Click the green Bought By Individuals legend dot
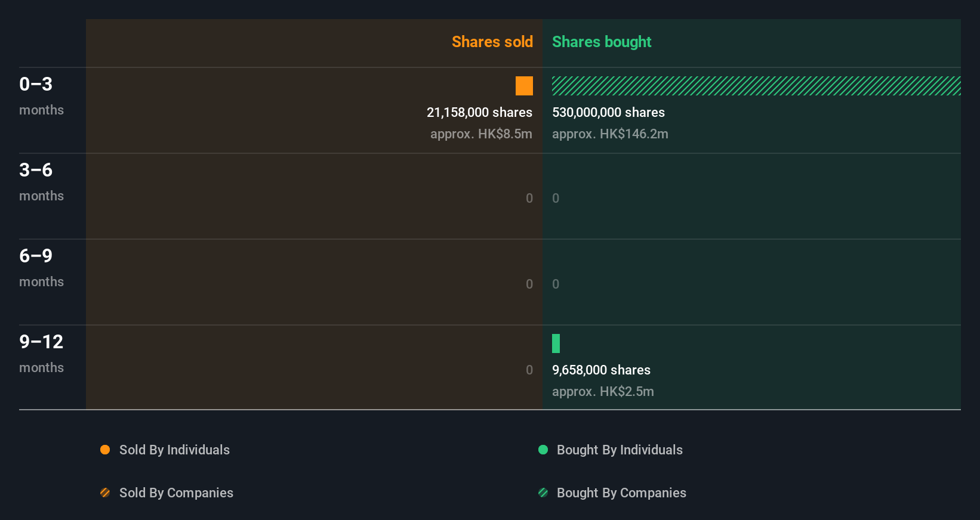 click(x=543, y=450)
